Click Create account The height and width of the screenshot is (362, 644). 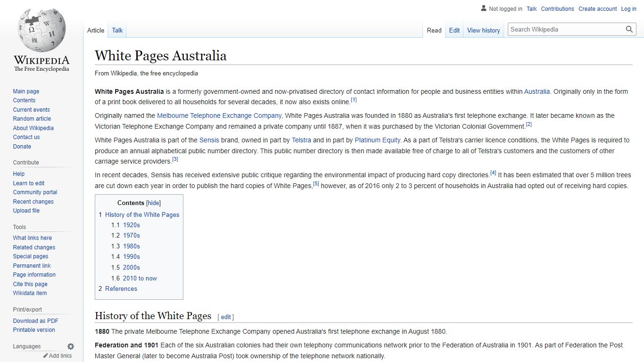598,9
